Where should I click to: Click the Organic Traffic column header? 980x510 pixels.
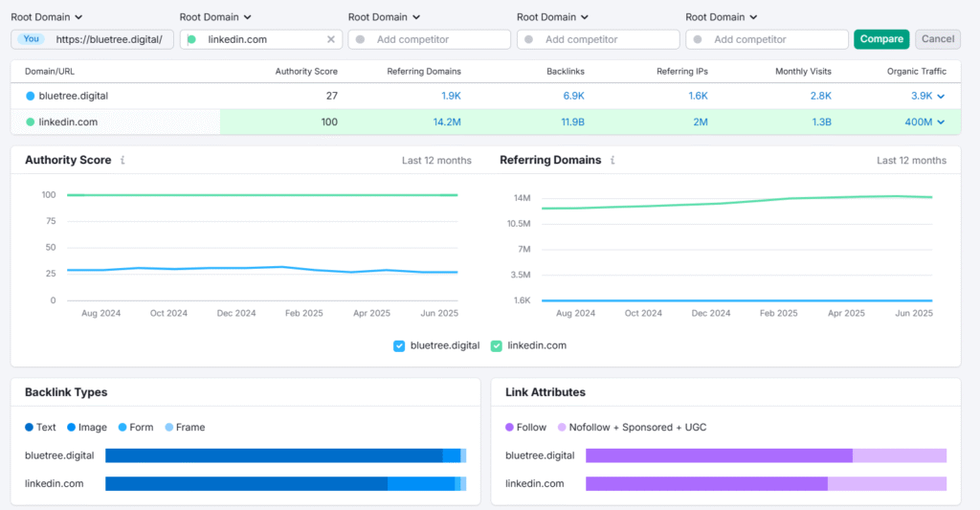pos(916,71)
